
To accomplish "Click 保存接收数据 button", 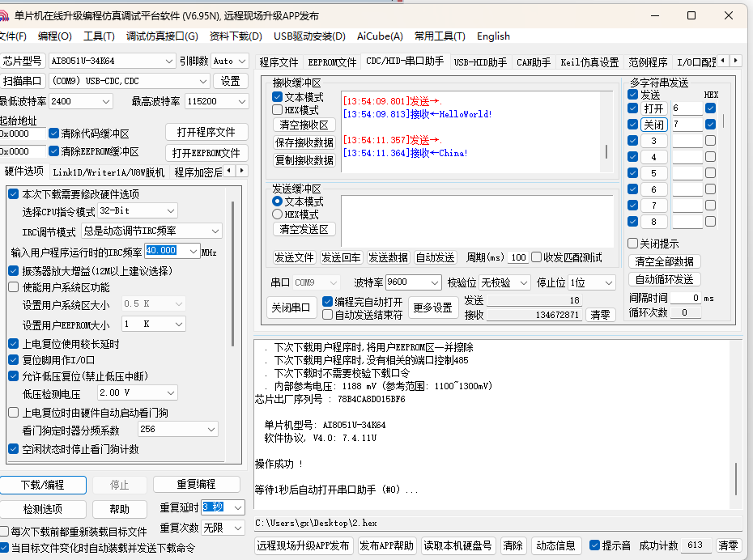I will (304, 142).
